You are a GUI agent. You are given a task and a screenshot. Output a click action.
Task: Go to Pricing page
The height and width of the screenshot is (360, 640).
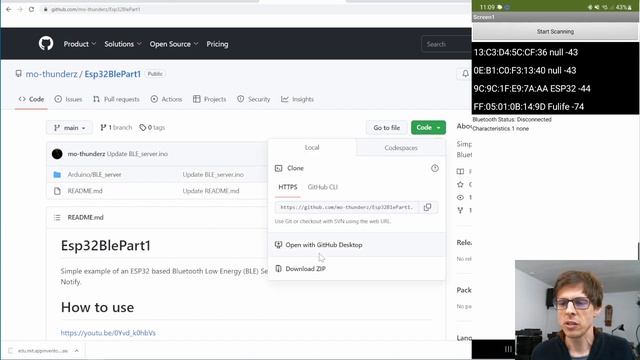(x=217, y=44)
